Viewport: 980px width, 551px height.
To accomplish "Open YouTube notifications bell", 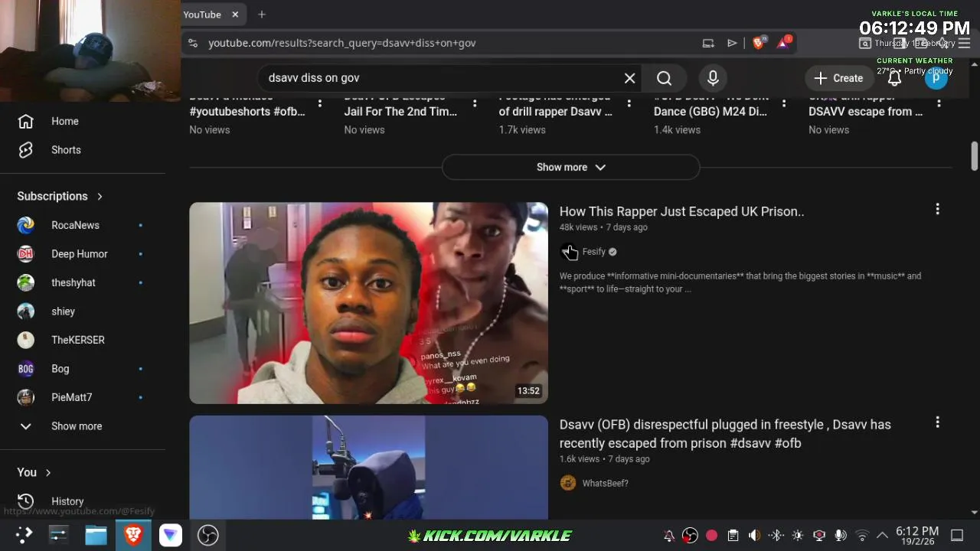I will click(894, 78).
